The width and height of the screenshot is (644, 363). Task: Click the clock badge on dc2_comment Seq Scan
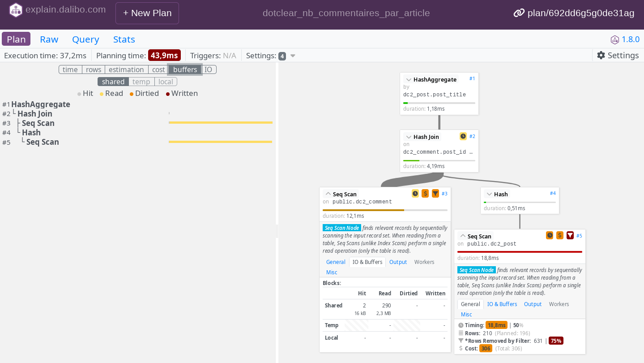tap(415, 194)
